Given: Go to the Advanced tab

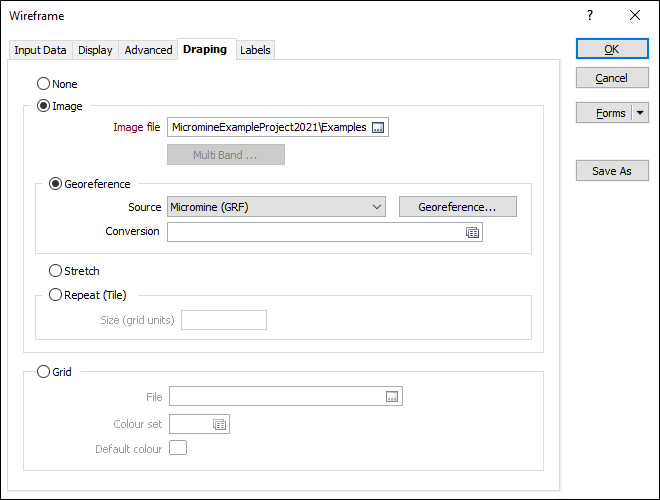Looking at the screenshot, I should coord(148,50).
